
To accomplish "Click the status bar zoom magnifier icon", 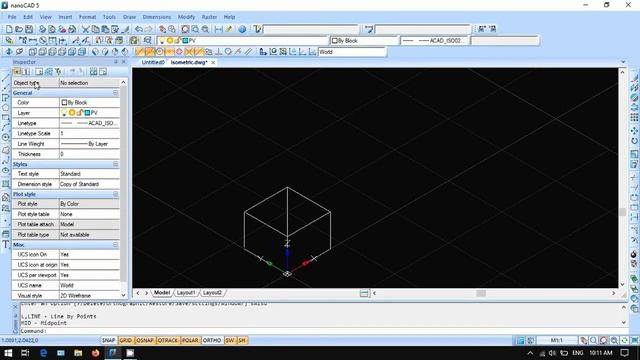I will (x=594, y=340).
